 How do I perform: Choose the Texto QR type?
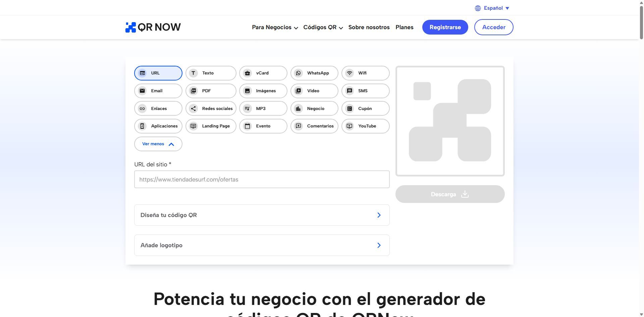(x=211, y=73)
